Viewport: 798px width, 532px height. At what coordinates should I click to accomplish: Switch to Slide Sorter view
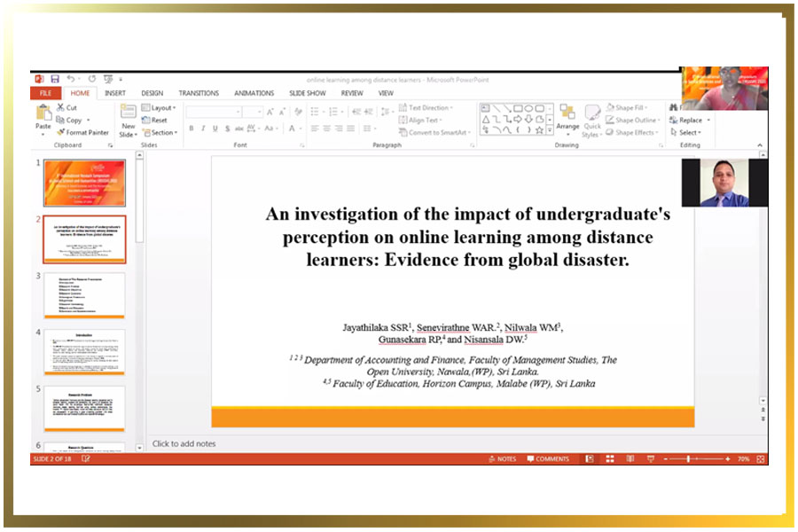pos(610,459)
